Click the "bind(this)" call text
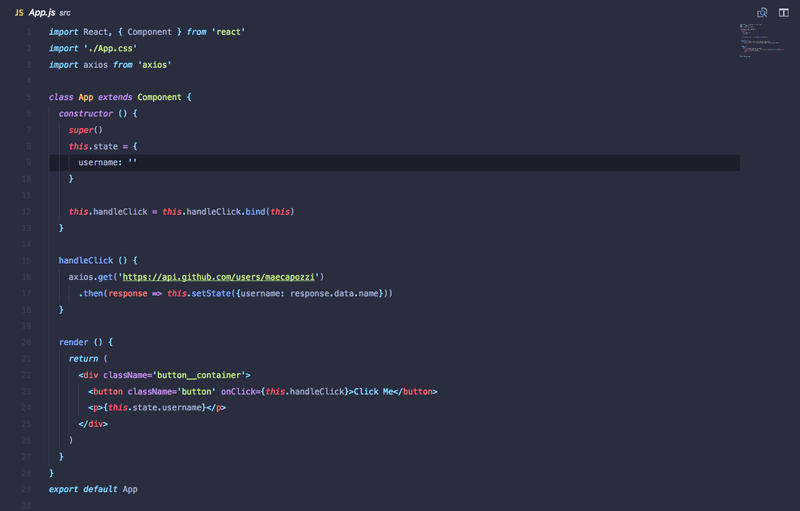800x511 pixels. tap(269, 212)
